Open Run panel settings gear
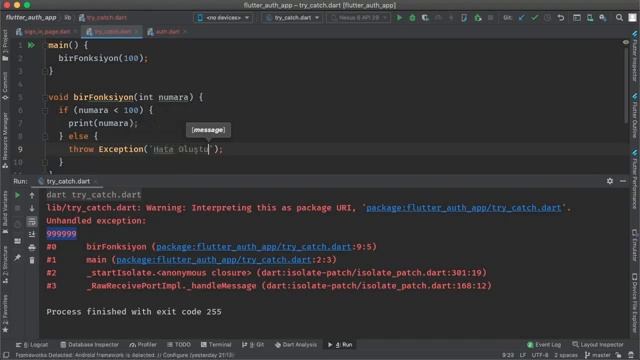Image resolution: width=640 pixels, height=360 pixels. tap(610, 181)
